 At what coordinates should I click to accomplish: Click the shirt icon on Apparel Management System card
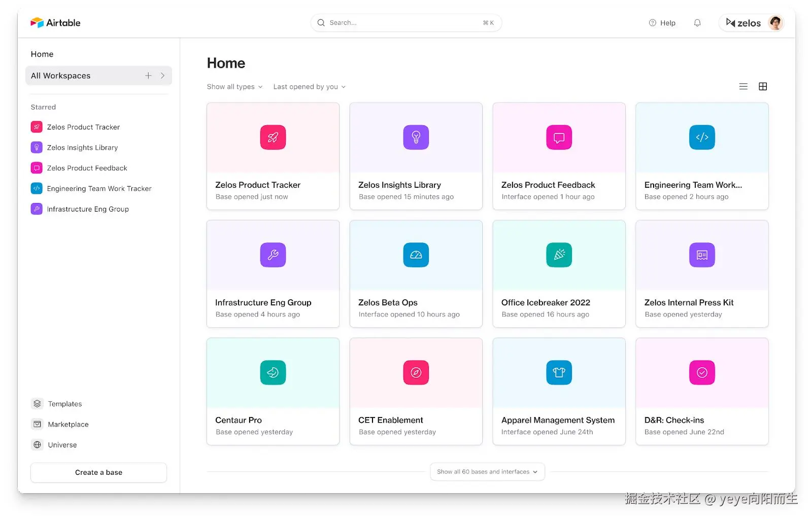point(559,373)
